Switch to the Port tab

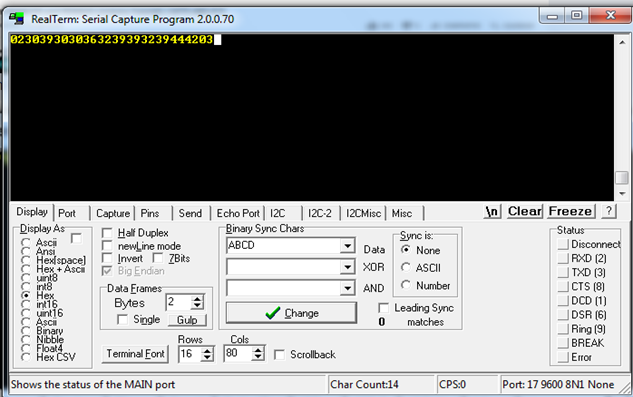click(67, 213)
